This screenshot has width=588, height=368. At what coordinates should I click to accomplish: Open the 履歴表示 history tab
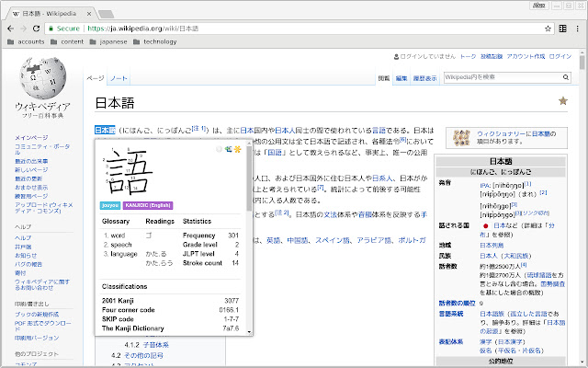point(424,79)
